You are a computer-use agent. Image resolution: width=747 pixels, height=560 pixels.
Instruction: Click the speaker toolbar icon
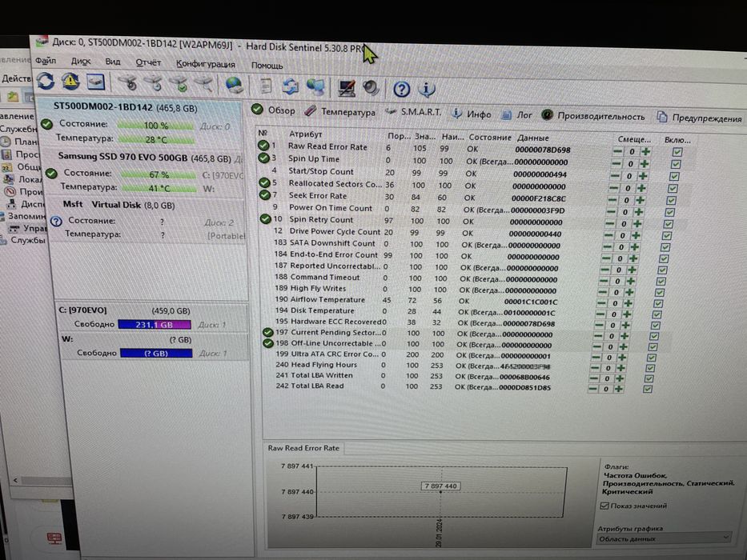[371, 88]
